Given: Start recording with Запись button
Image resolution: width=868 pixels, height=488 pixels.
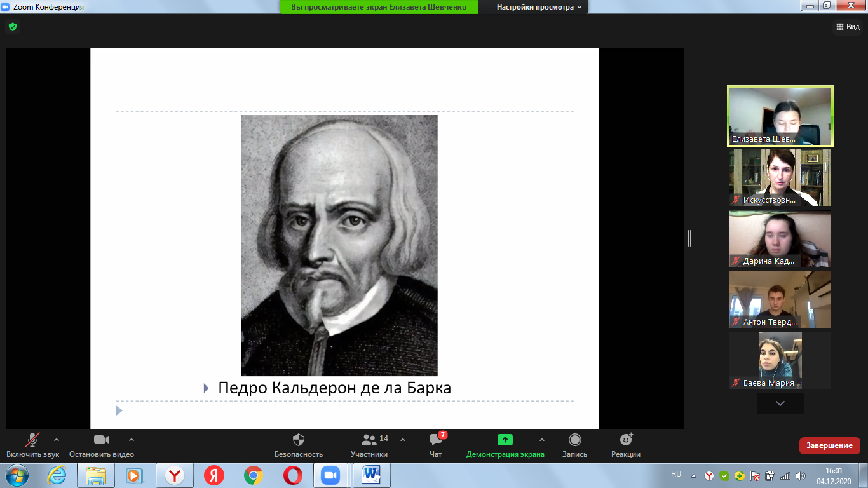Looking at the screenshot, I should 574,445.
